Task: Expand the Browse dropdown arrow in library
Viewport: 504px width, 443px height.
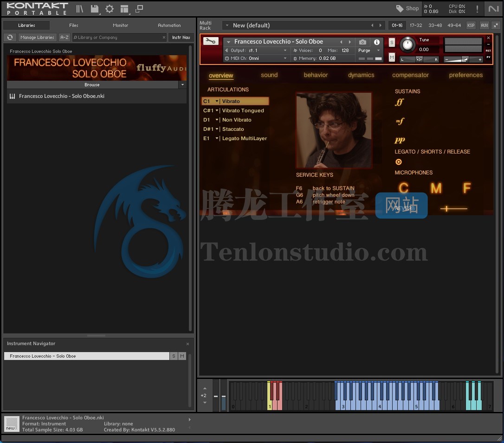Action: point(182,85)
